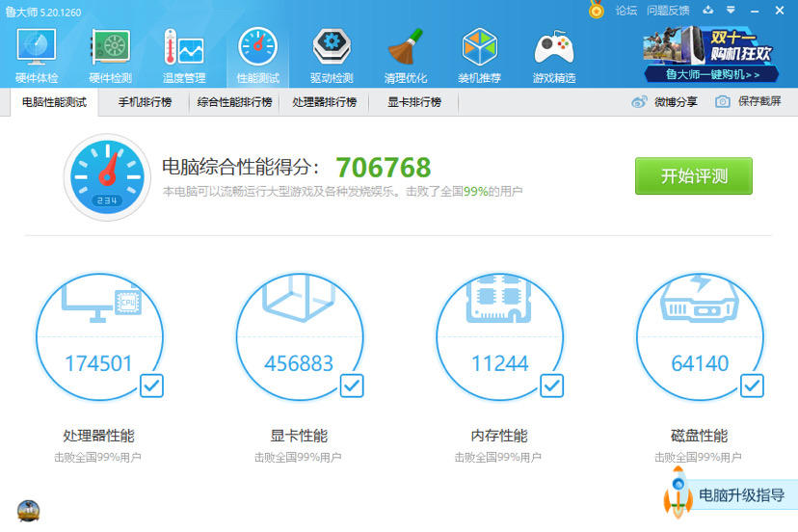The width and height of the screenshot is (798, 532).
Task: Click the 磁盘性能 label
Action: coord(700,436)
